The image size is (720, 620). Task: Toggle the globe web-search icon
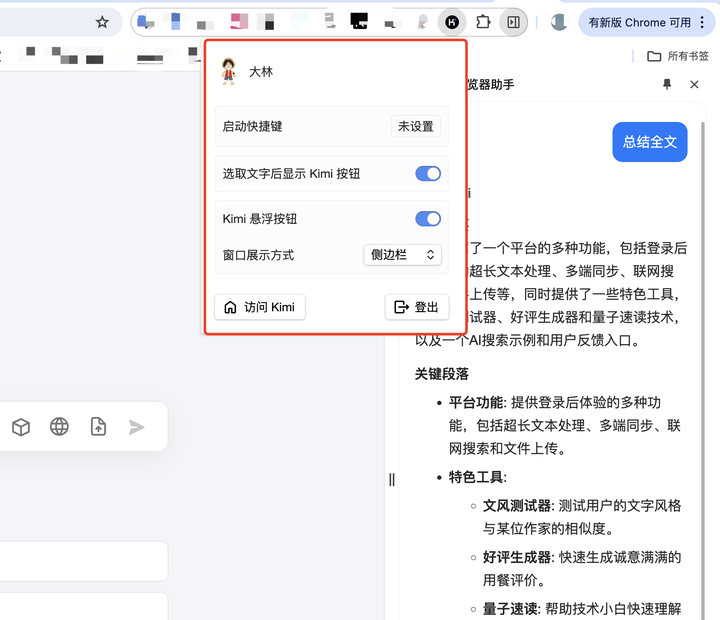59,427
